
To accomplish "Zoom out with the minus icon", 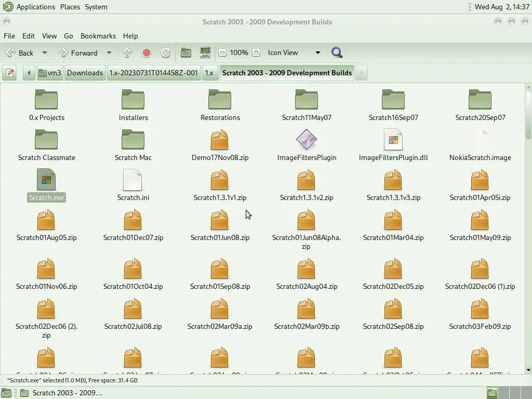I will (222, 52).
